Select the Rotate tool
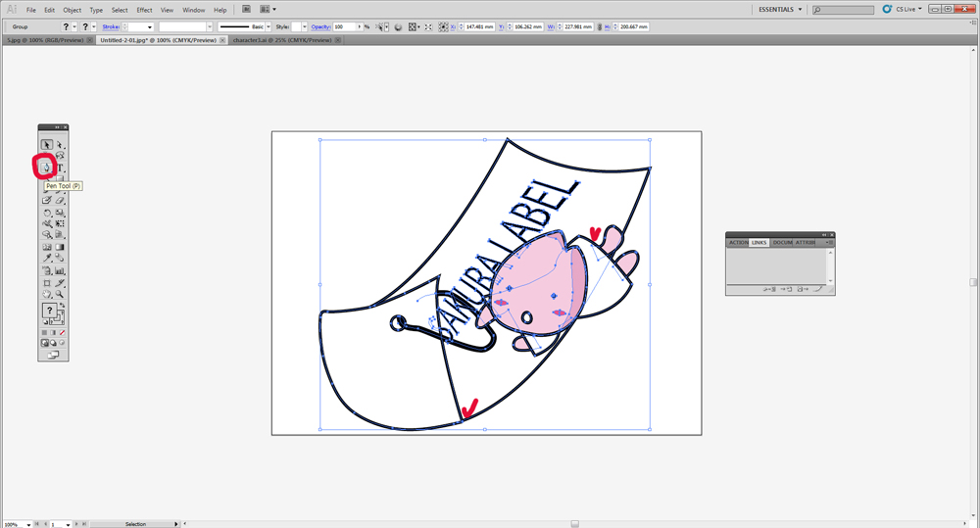 click(x=47, y=214)
